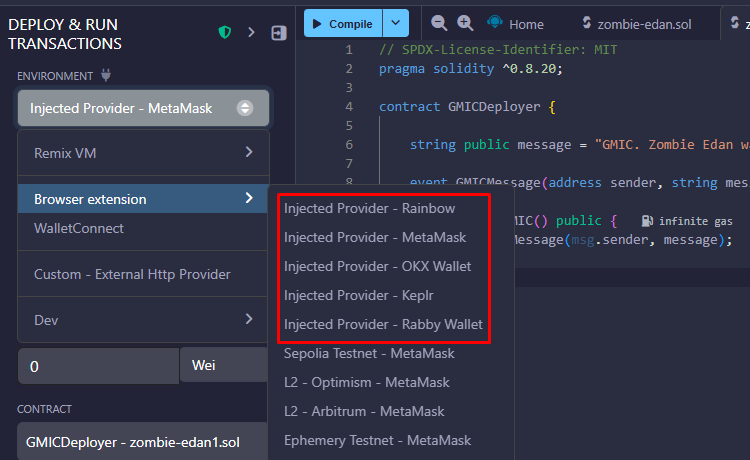Choose Injected Provider - Keplr

[359, 296]
